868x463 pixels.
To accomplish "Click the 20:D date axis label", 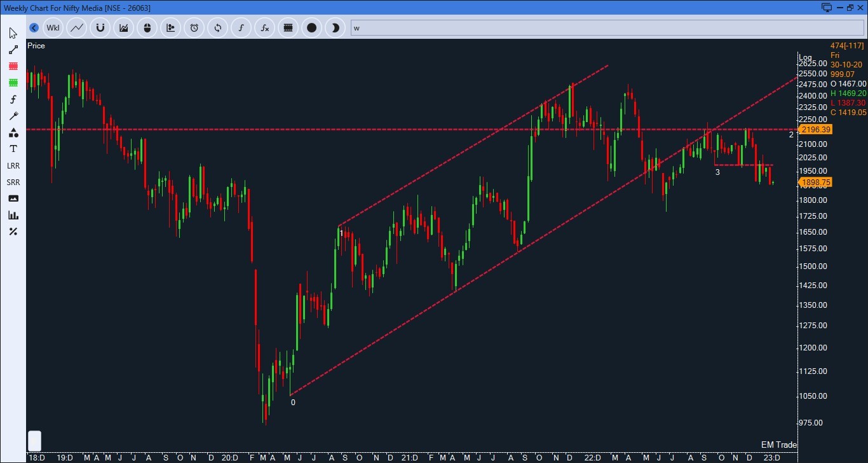I will click(230, 458).
